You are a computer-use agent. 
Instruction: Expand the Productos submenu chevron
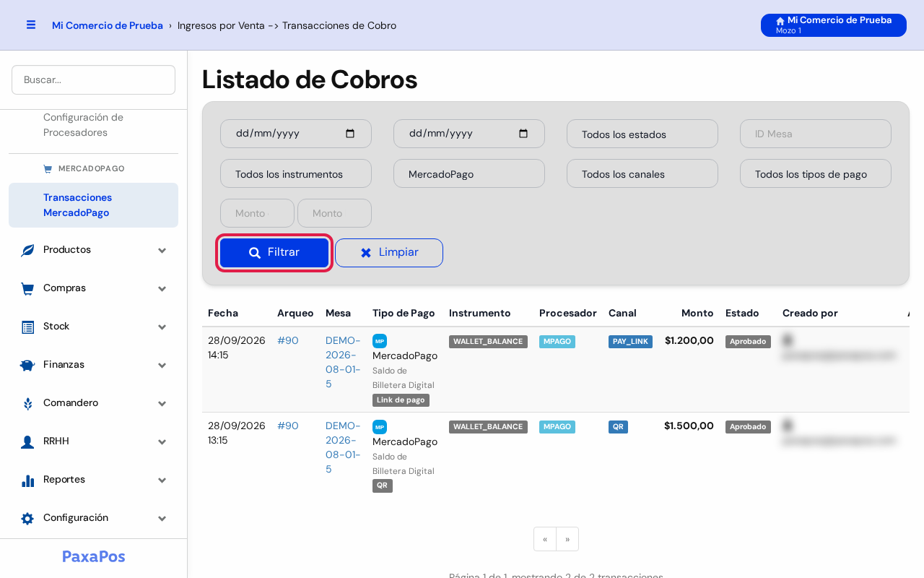(162, 250)
